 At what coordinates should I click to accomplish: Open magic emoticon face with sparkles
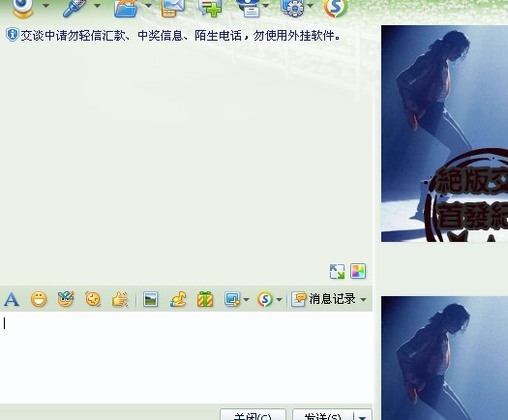click(x=66, y=299)
